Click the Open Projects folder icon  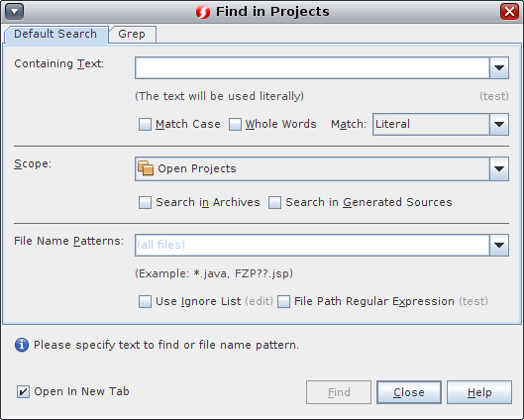[146, 168]
